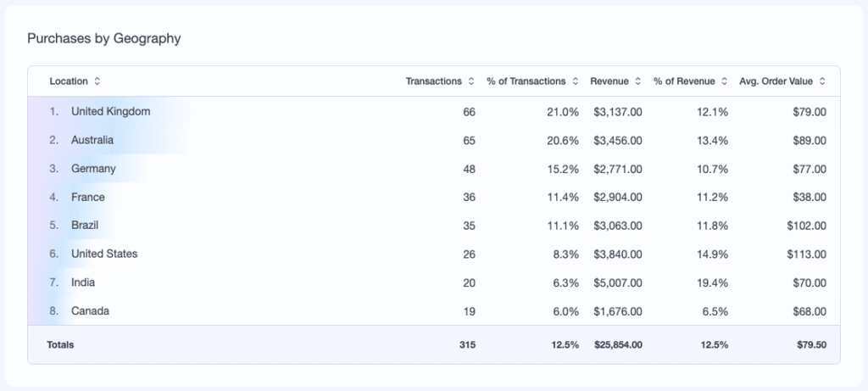Click Australia transactions value 65

tap(469, 141)
